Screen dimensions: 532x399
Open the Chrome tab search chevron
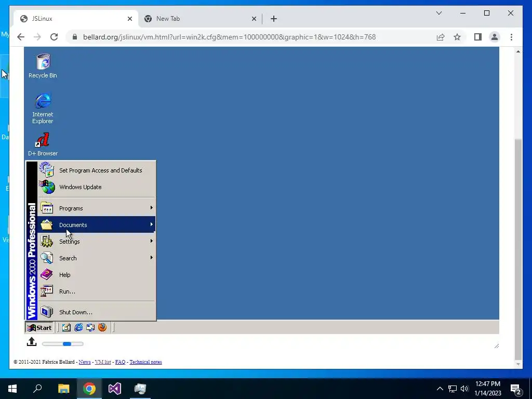[438, 13]
